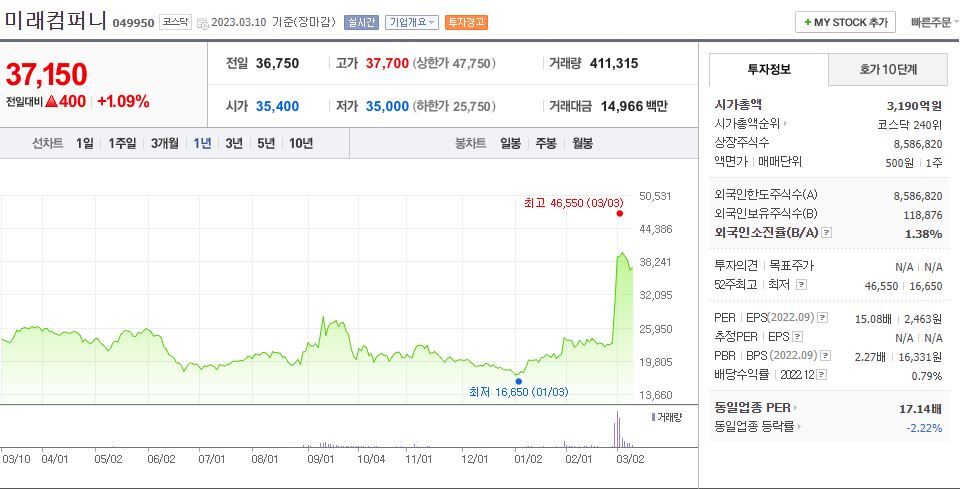Screen dimensions: 963x489
Task: Expand the 기업개요 dropdown
Action: 411,23
